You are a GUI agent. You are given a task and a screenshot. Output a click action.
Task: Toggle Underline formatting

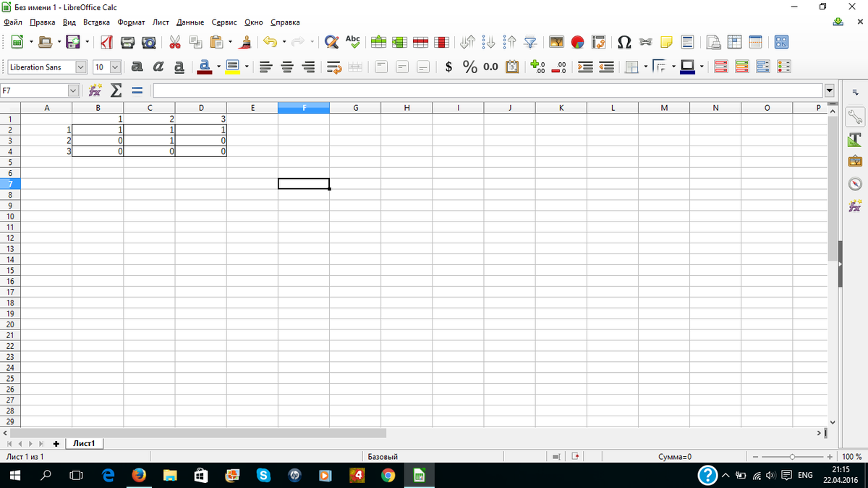[x=179, y=67]
